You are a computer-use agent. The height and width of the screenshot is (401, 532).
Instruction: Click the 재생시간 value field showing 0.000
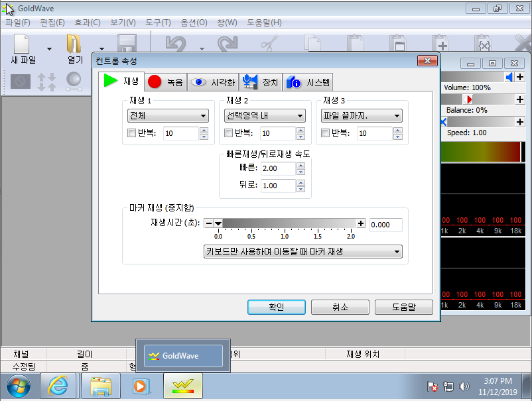coord(386,225)
